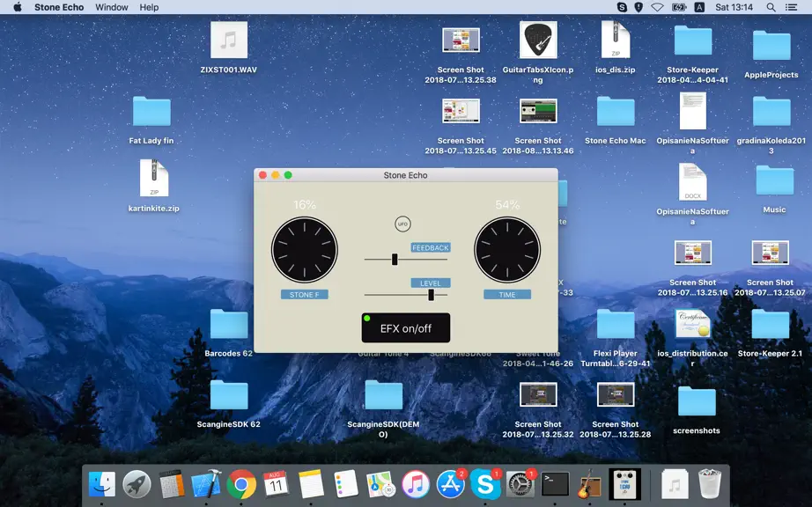The width and height of the screenshot is (812, 507).
Task: Open GarageBand in the Dock
Action: 589,485
